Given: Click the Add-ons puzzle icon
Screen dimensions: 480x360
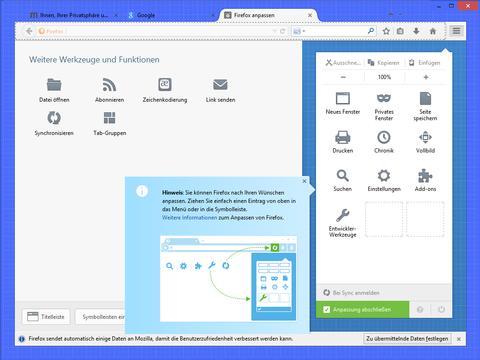Looking at the screenshot, I should click(425, 176).
